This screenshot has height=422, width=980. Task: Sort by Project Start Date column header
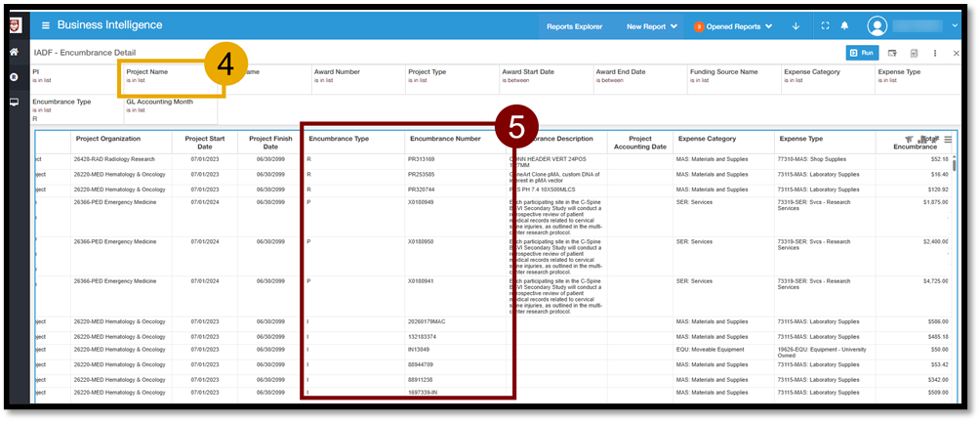[204, 143]
